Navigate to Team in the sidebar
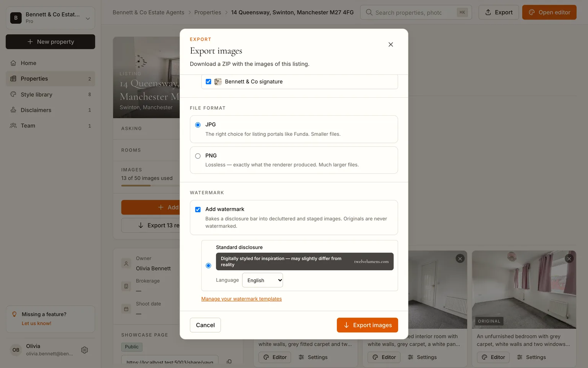 click(x=51, y=126)
